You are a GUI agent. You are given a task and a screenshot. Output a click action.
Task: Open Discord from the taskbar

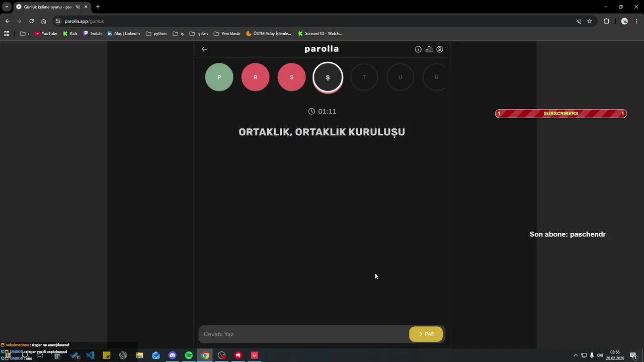[173, 355]
